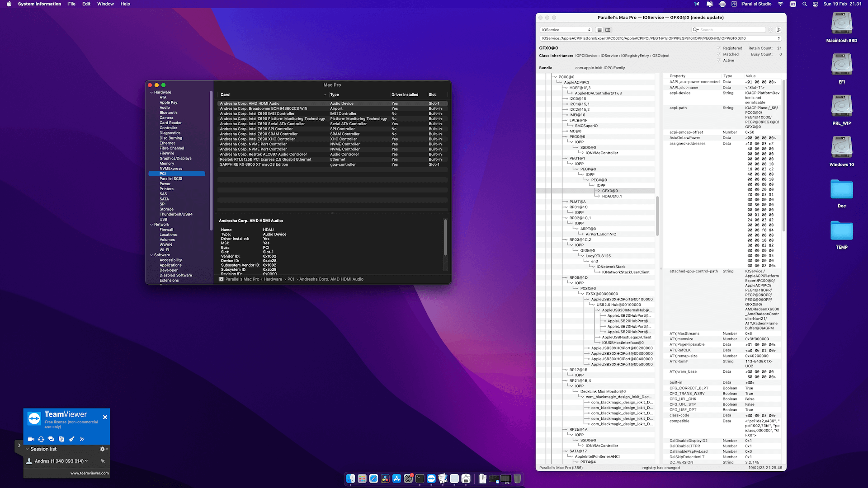
Task: Click the TeamViewer headset audio icon
Action: pyautogui.click(x=41, y=439)
